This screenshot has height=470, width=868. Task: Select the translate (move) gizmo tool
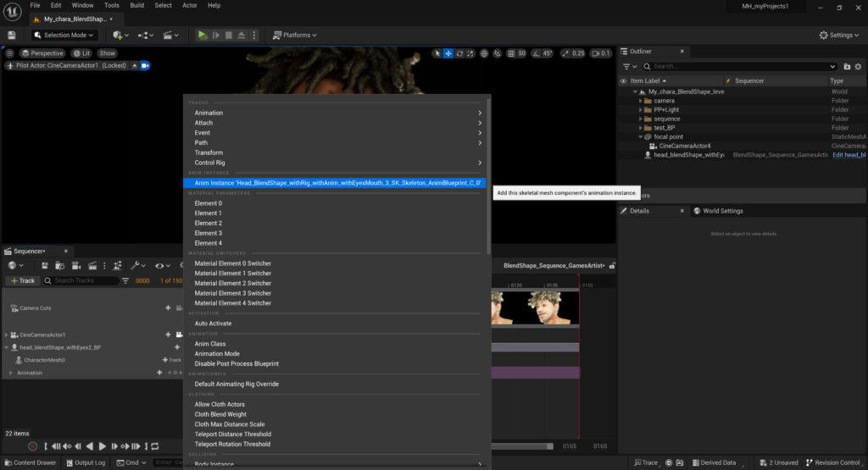tap(448, 53)
